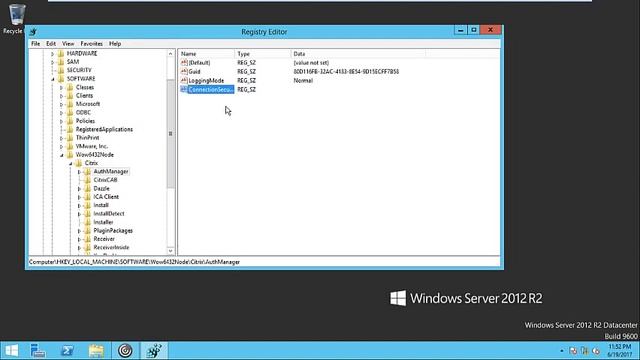Expand the HARDWARE key
This screenshot has height=360, width=640.
pyautogui.click(x=52, y=54)
